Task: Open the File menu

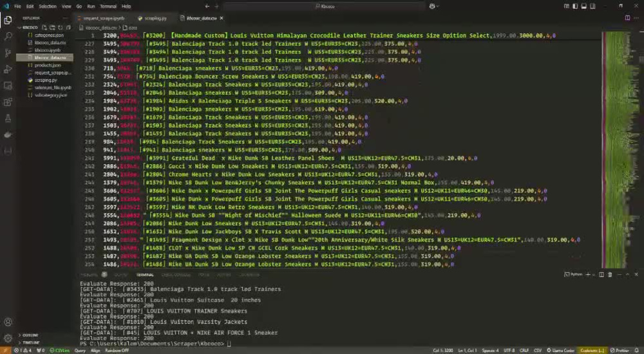Action: (x=17, y=6)
